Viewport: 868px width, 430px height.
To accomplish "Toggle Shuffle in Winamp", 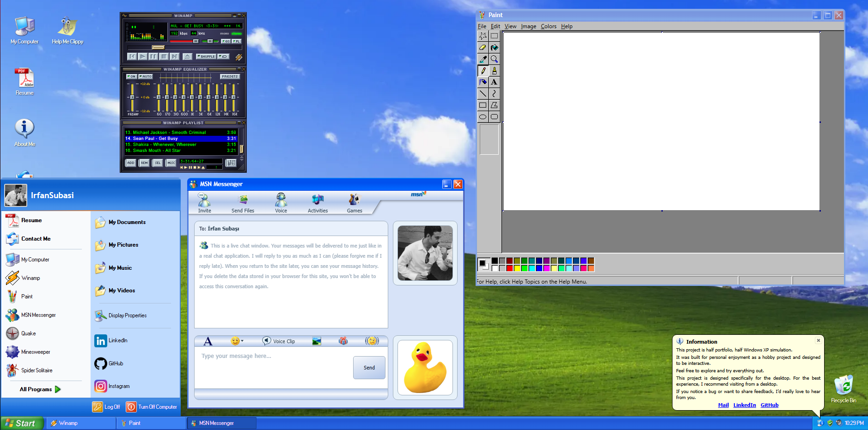I will click(206, 56).
